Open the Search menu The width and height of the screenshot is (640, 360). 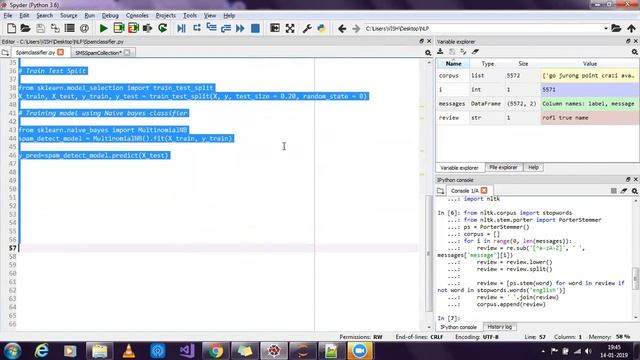[x=44, y=16]
